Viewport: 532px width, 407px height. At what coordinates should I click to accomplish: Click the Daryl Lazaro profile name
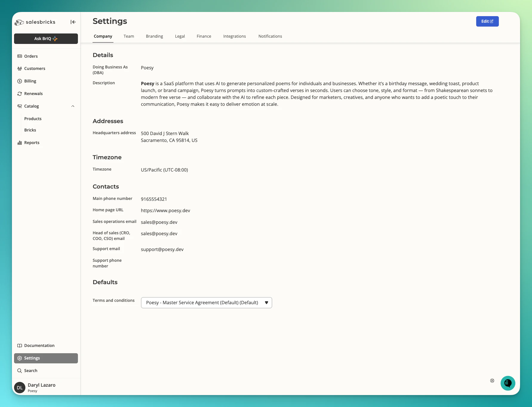pyautogui.click(x=41, y=385)
